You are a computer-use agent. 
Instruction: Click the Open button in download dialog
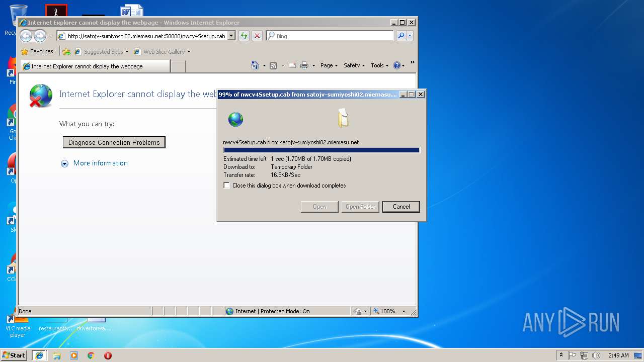[x=319, y=207]
